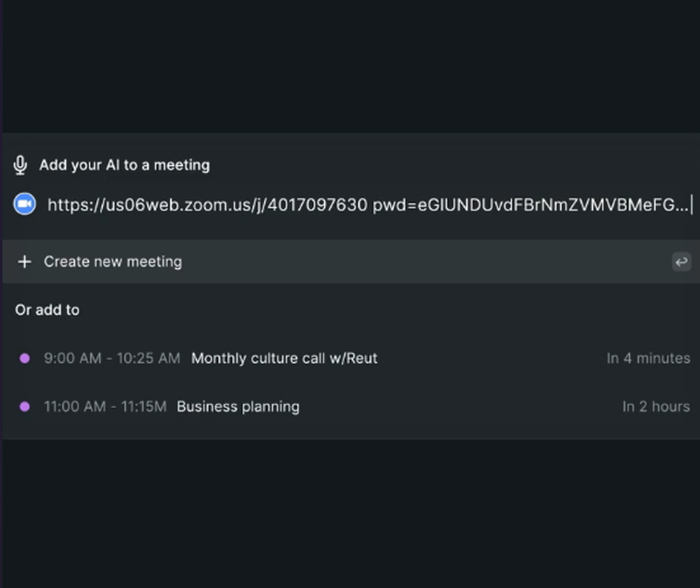The image size is (700, 588).
Task: Click the 9:00 AM - 10:25 AM time
Action: point(112,358)
